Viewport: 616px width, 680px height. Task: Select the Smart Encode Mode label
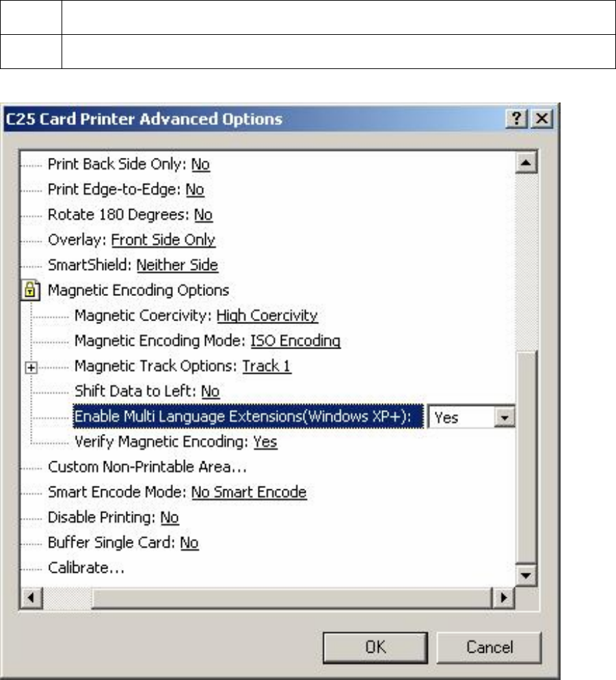[x=117, y=492]
